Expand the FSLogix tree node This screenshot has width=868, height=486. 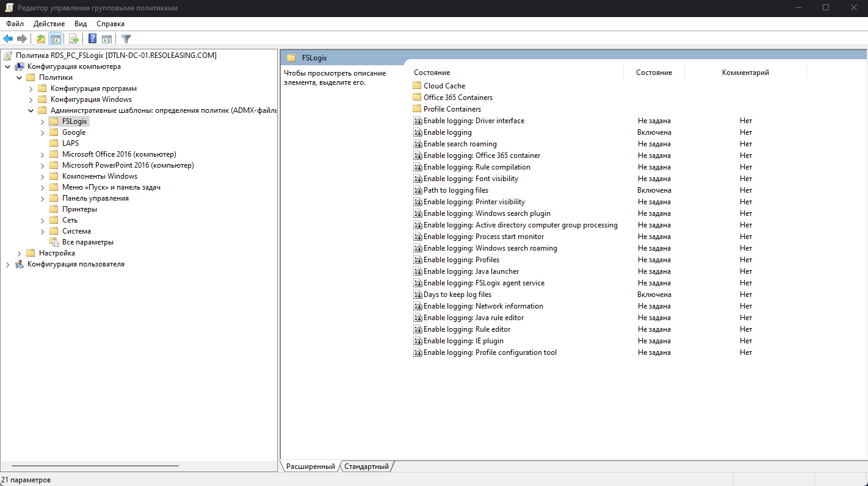[42, 121]
